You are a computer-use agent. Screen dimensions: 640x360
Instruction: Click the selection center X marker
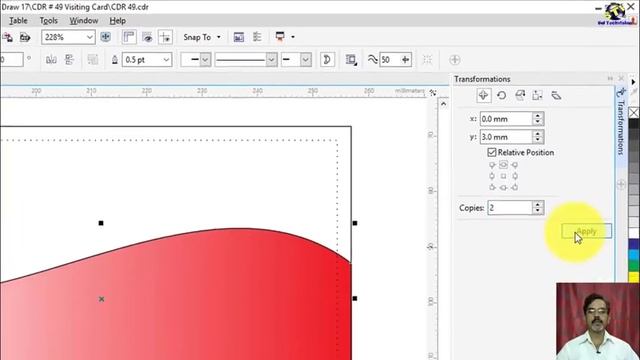tap(102, 299)
